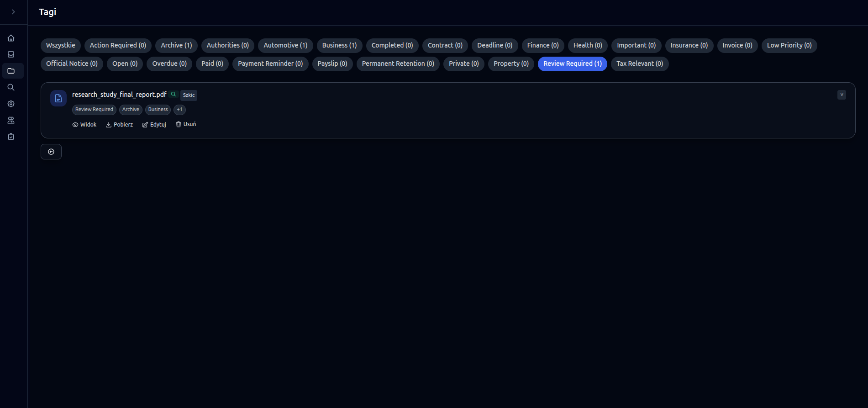Click the Business chip on document card
Viewport: 868px width, 408px height.
[158, 110]
